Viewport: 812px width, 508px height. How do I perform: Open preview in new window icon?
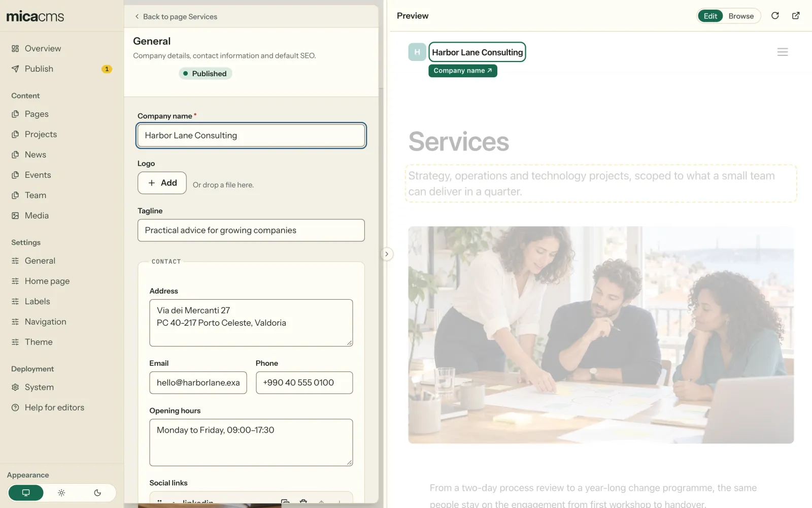[796, 16]
